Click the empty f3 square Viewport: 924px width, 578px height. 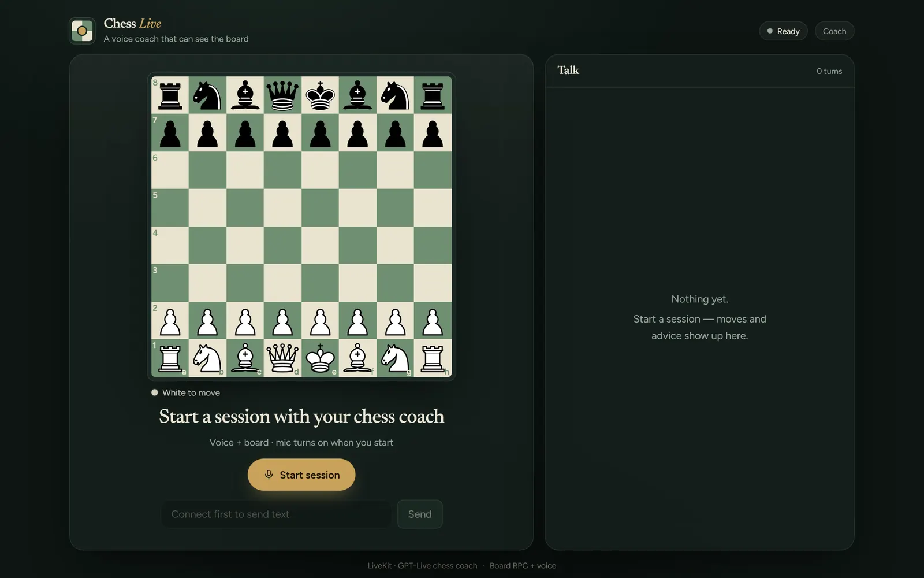[x=357, y=283]
